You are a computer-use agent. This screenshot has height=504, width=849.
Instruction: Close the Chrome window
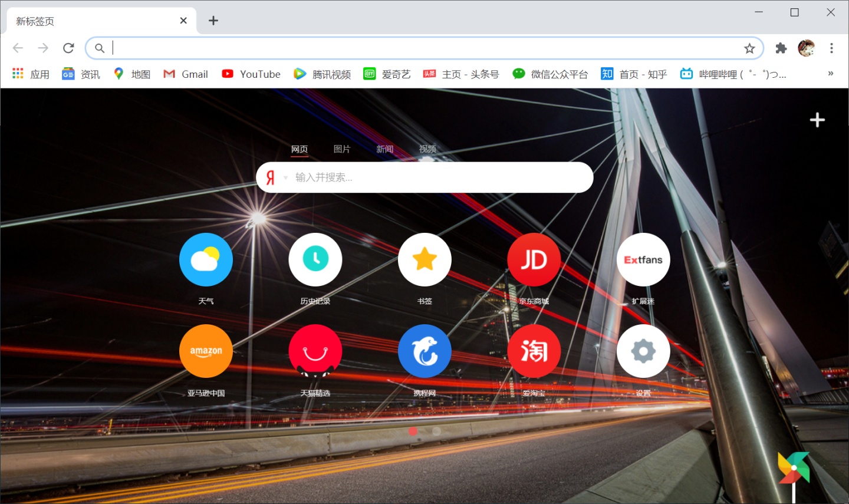831,12
